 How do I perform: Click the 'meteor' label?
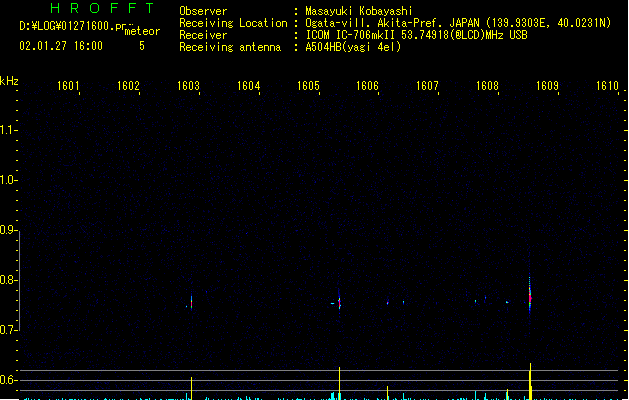click(x=142, y=31)
